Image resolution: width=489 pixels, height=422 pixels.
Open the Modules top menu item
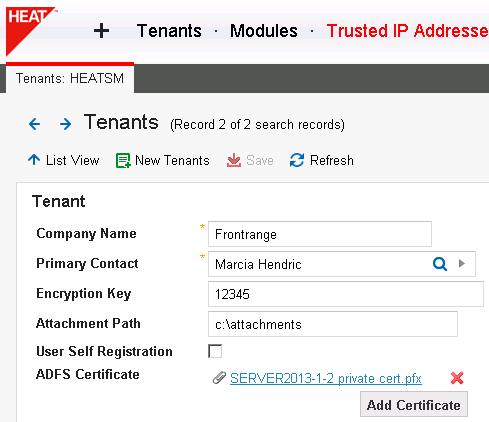coord(264,31)
